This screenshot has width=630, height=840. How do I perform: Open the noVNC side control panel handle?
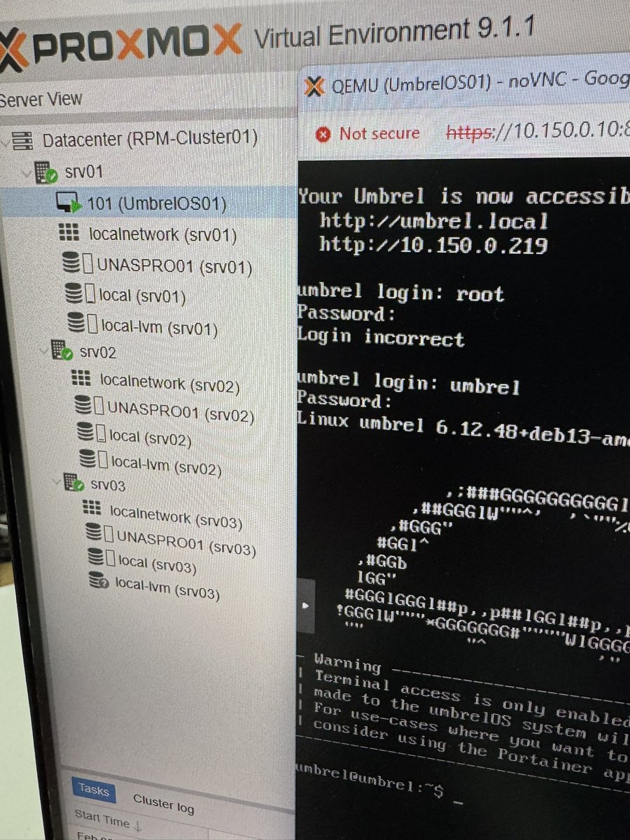tap(305, 605)
